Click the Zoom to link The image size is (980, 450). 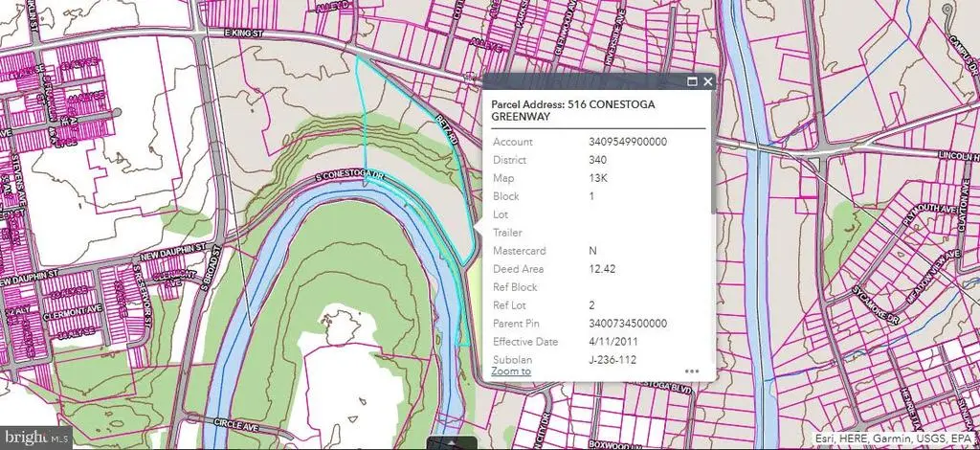tap(511, 371)
